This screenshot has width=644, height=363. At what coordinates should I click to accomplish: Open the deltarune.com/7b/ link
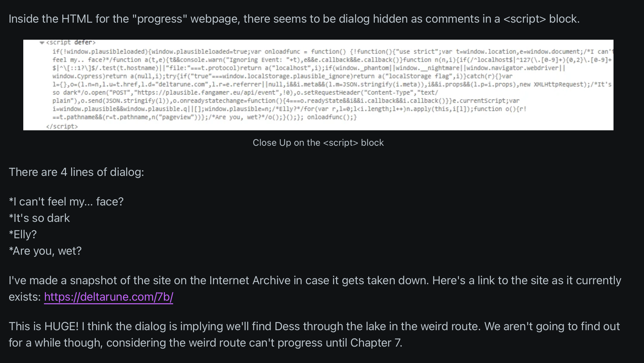coord(109,297)
